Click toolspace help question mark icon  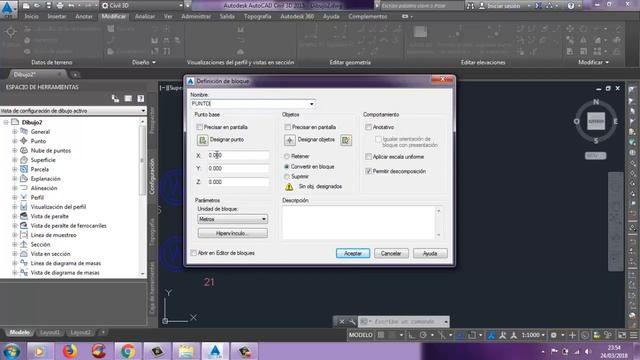[x=141, y=98]
